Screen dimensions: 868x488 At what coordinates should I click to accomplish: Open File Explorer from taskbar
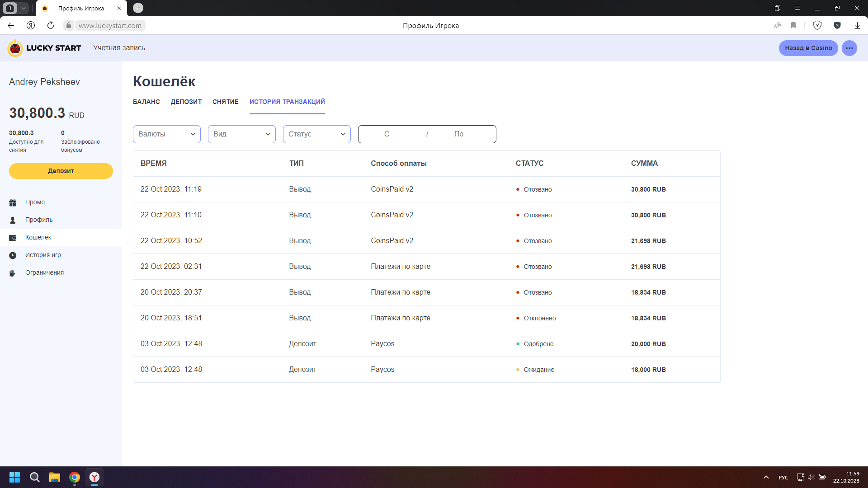(55, 477)
